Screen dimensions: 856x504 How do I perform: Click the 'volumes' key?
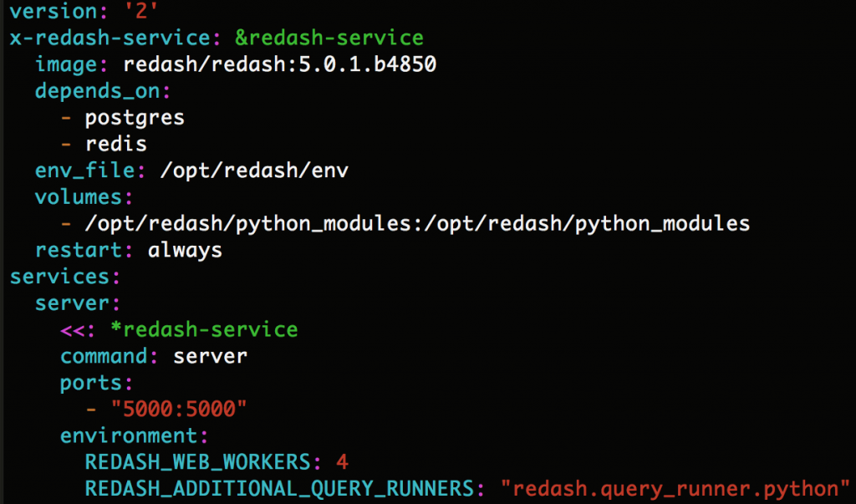tap(79, 196)
